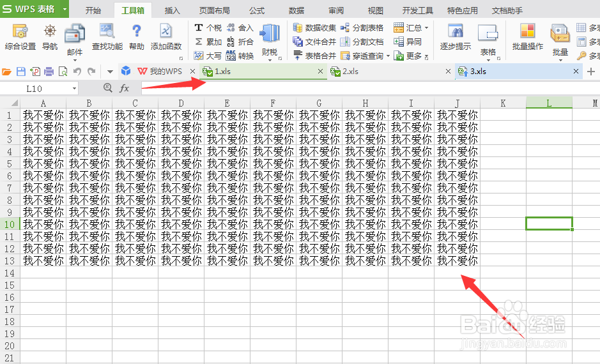
Task: Open the 批量操作 batch operations tool
Action: [x=528, y=36]
